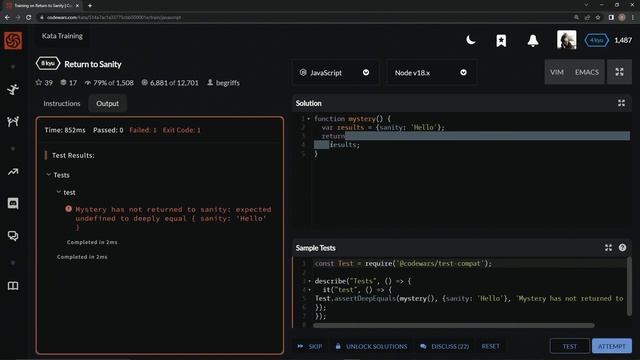640x360 pixels.
Task: Collapse the nested test result item
Action: (x=58, y=192)
